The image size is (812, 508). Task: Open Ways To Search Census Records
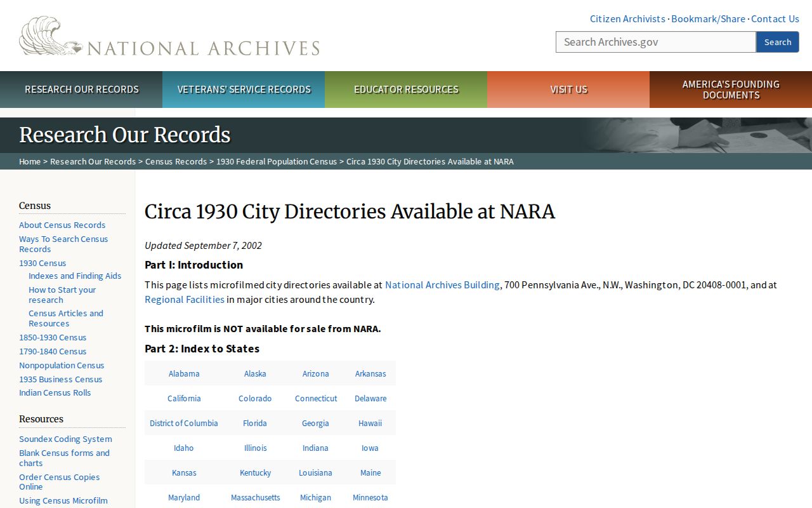click(63, 244)
